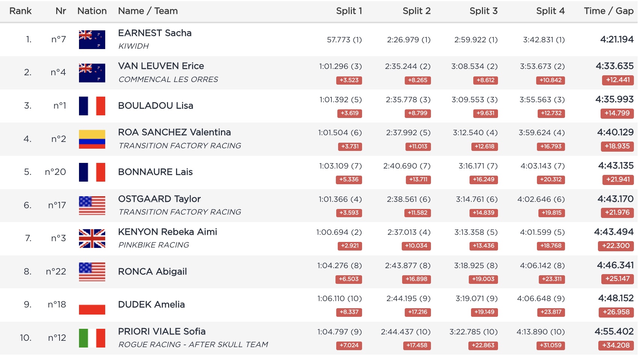Viewport: 644px width, 361px height.
Task: Click the UK flag beside KENYON Rebeka Aimi
Action: point(92,238)
